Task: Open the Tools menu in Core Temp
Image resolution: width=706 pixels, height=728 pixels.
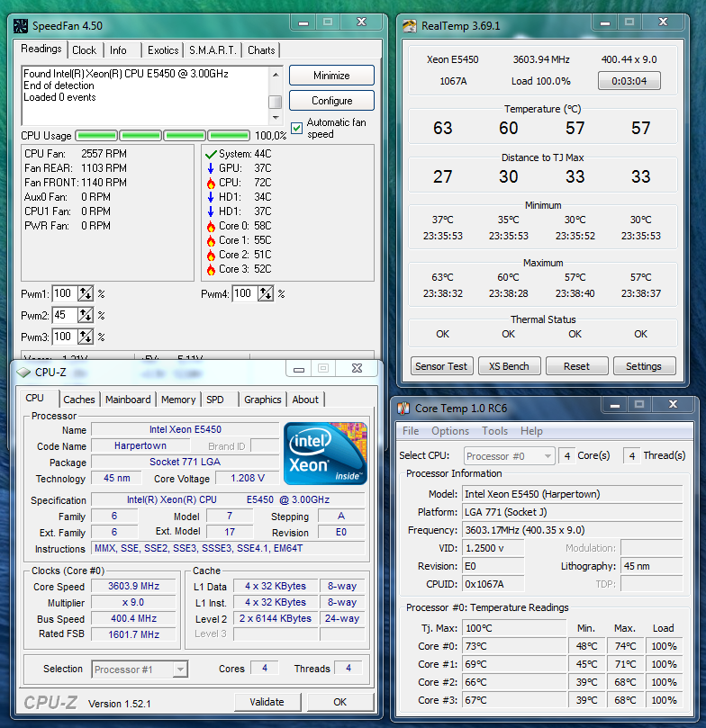Action: tap(494, 431)
